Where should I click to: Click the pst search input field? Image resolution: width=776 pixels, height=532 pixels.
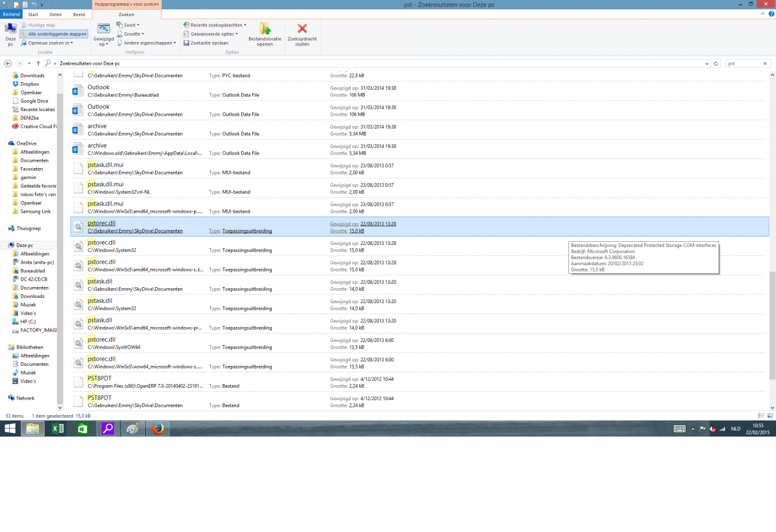(742, 63)
